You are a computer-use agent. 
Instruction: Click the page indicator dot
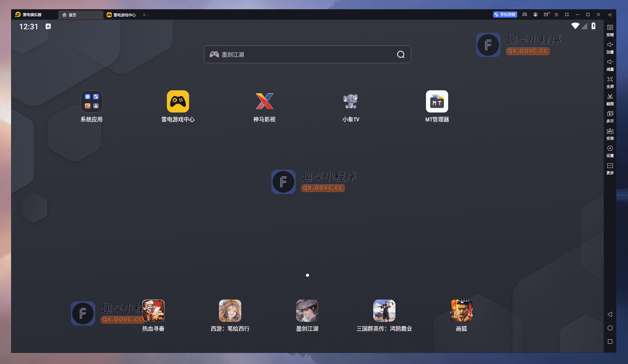[308, 275]
